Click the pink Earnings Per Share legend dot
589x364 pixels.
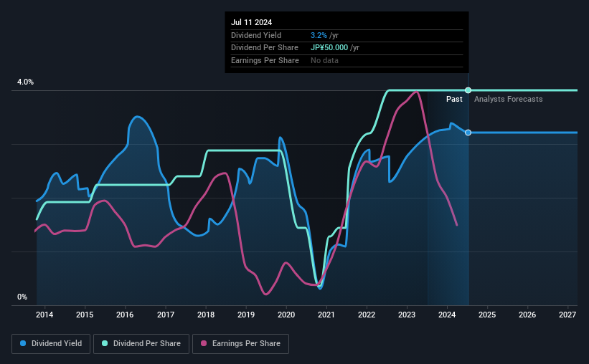pos(204,343)
